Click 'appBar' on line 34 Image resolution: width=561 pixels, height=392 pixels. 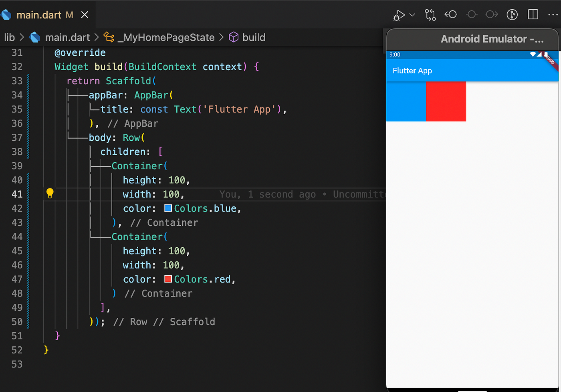[105, 95]
